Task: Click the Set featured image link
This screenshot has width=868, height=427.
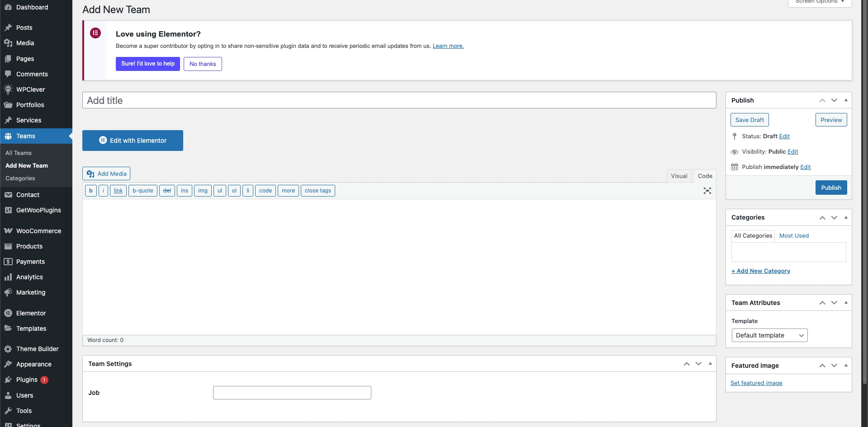Action: point(756,383)
